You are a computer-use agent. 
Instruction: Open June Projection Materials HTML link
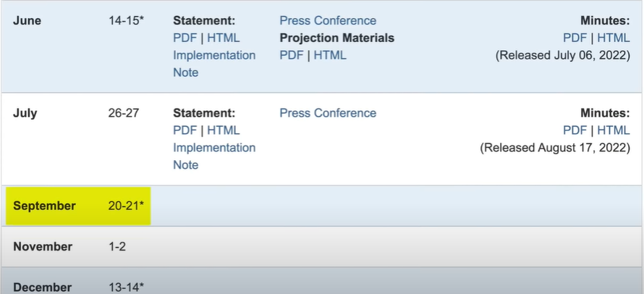tap(330, 55)
